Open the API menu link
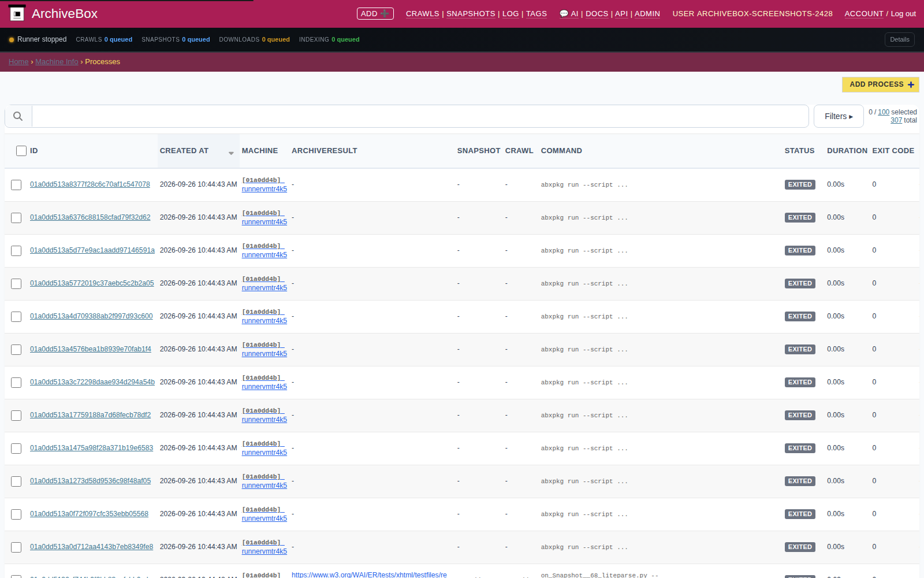 coord(621,14)
